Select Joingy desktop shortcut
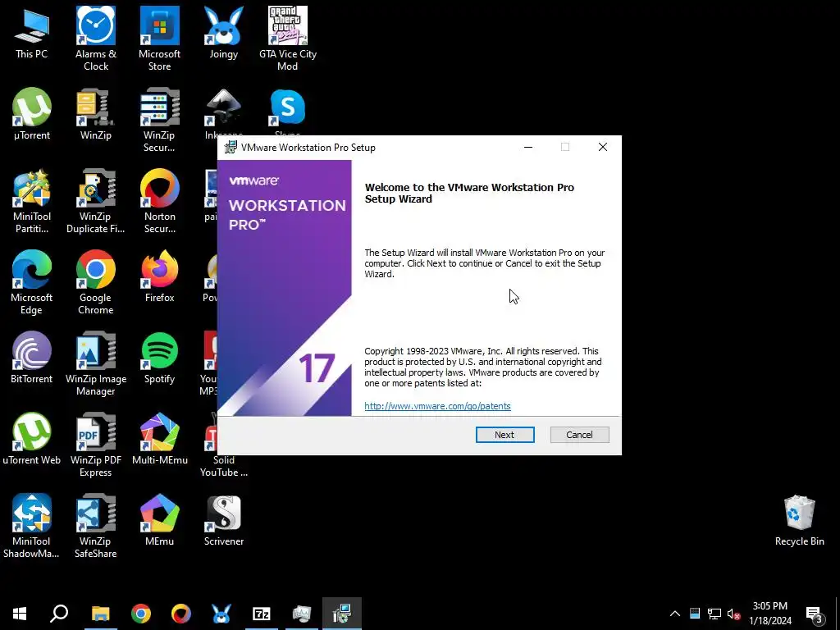840x630 pixels. coord(223,33)
